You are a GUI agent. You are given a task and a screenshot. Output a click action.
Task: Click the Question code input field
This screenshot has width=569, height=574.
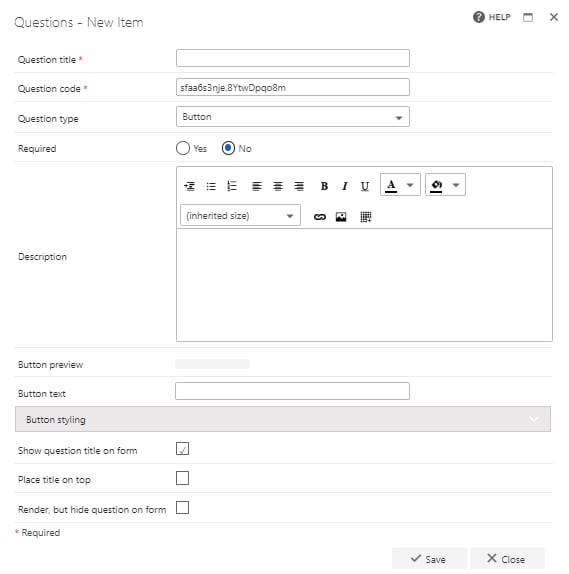coord(293,87)
